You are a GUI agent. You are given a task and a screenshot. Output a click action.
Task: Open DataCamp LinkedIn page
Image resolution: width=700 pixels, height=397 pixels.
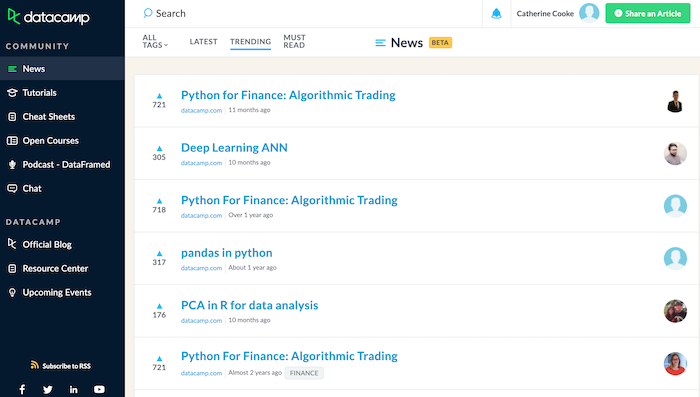pyautogui.click(x=74, y=389)
